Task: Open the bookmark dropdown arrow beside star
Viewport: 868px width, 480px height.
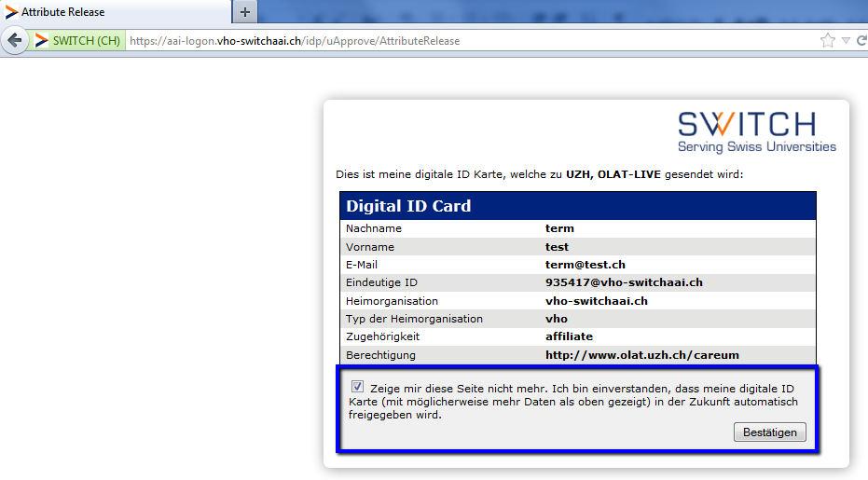Action: pos(846,40)
